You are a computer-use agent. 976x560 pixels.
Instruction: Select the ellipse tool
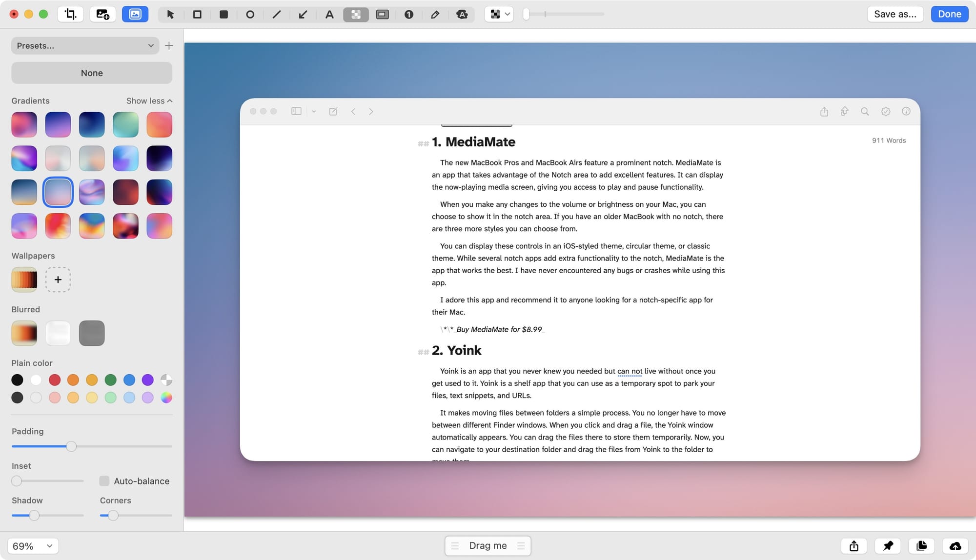(250, 14)
